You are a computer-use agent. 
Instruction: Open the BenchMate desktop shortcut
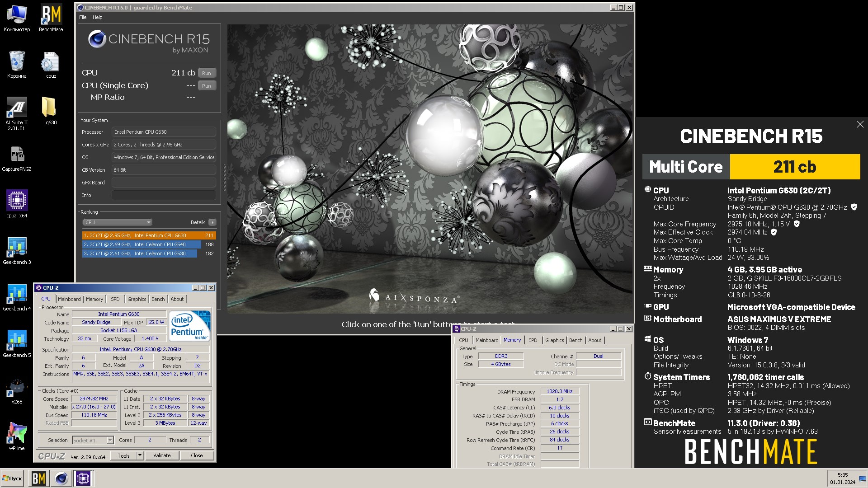pyautogui.click(x=51, y=18)
